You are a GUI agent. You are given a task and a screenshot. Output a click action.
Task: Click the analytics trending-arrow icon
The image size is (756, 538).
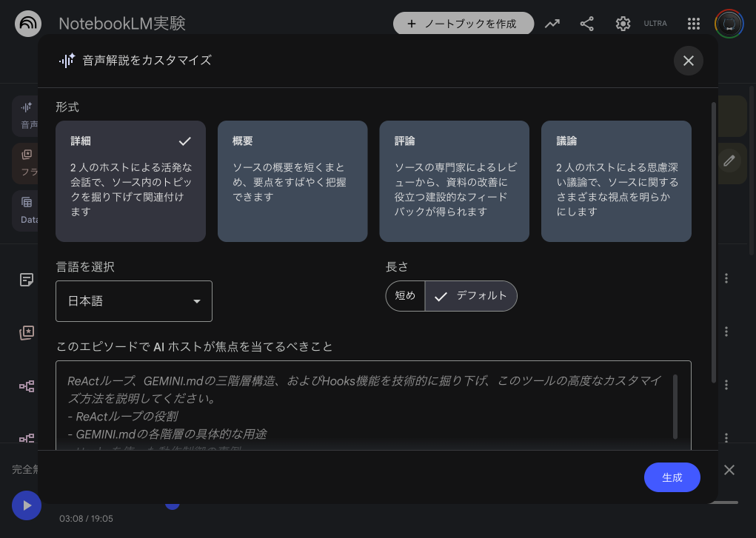tap(552, 23)
